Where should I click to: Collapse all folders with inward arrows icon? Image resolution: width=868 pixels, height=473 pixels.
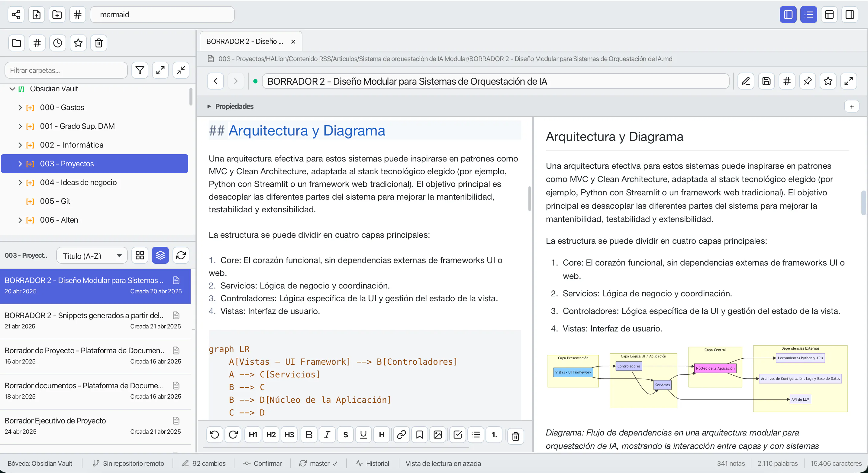(181, 70)
